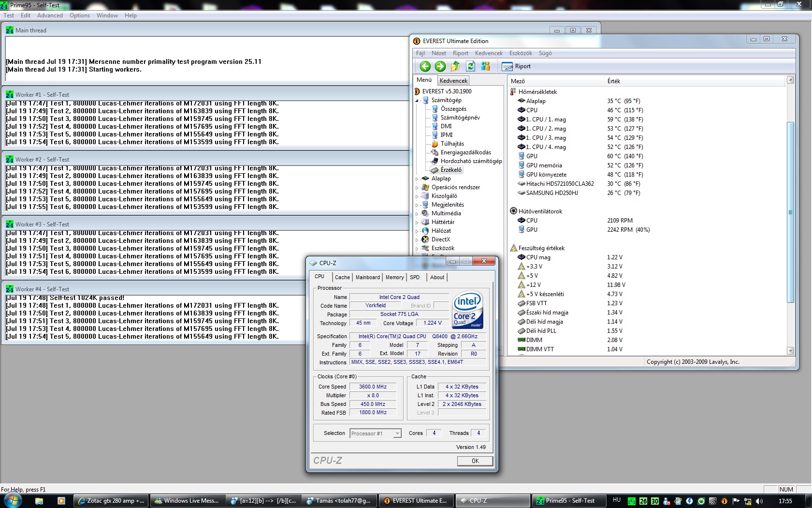This screenshot has width=812, height=508.
Task: Switch to the SPD tab in CPU-Z
Action: point(415,277)
